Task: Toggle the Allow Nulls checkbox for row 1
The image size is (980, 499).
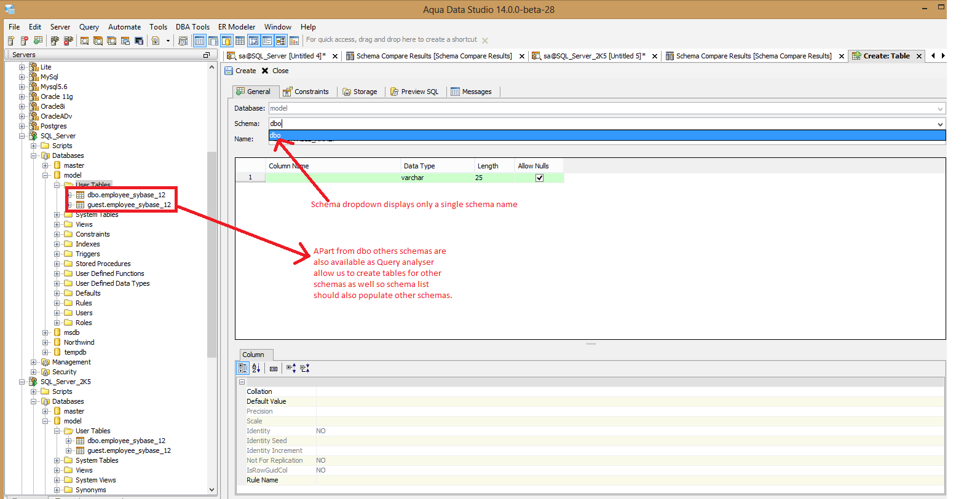Action: 539,178
